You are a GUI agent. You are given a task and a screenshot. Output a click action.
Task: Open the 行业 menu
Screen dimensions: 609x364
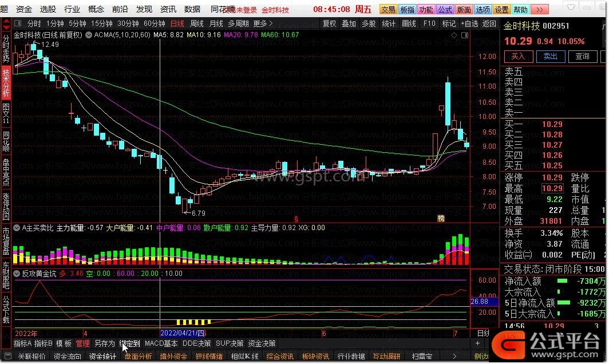coord(72,9)
